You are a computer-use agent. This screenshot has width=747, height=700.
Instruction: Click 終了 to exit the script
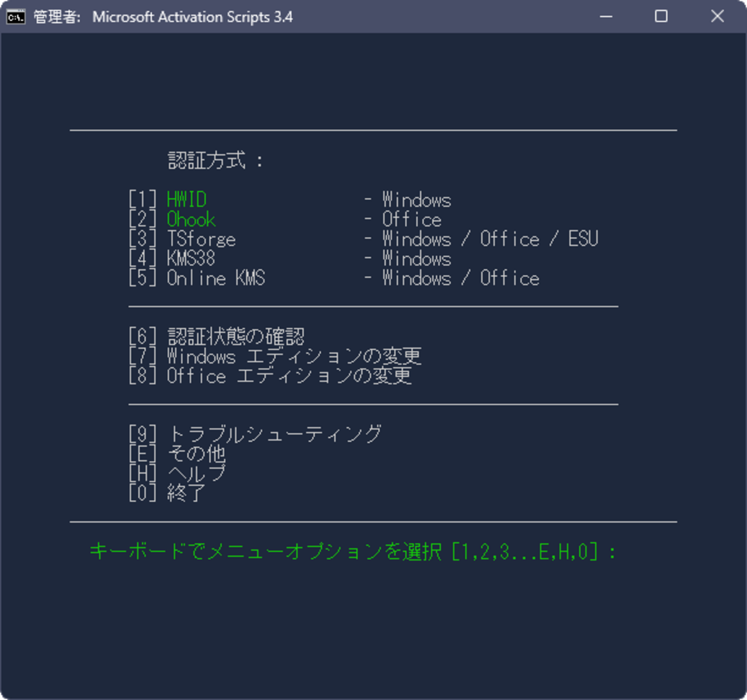[x=184, y=493]
